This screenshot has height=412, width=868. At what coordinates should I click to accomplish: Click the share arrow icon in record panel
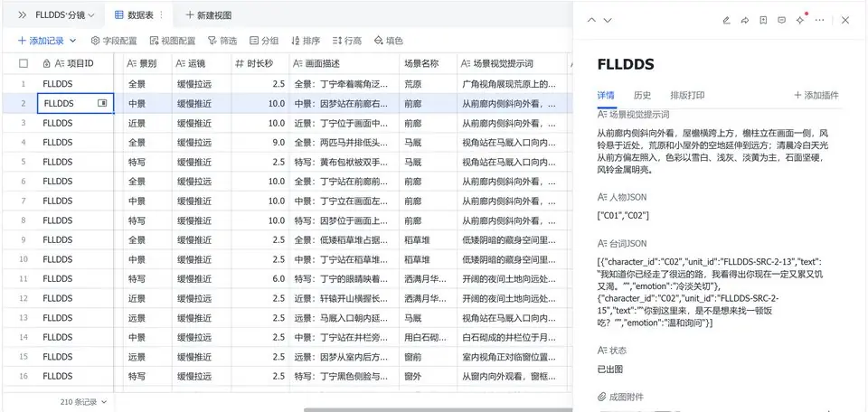[x=744, y=20]
